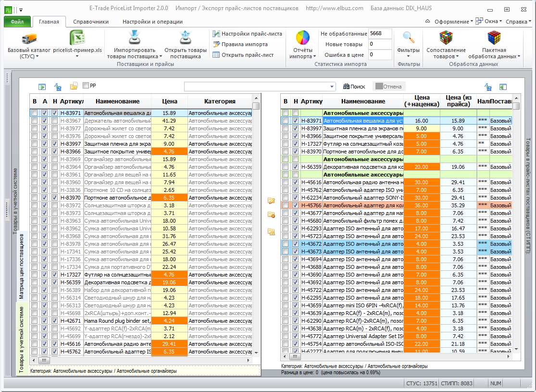536x392 pixels.
Task: Click middle unlink icon between panels
Action: (271, 215)
